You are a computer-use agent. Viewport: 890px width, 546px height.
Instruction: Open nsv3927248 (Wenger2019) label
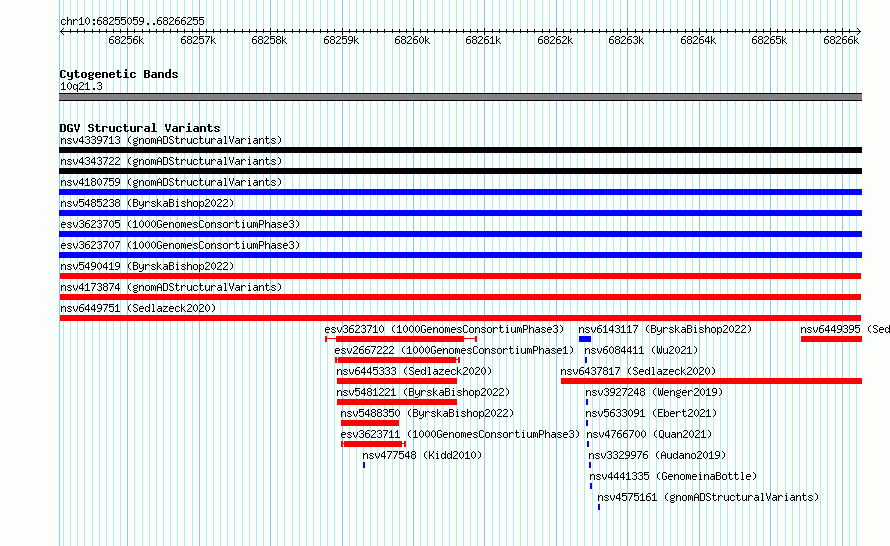(x=654, y=392)
